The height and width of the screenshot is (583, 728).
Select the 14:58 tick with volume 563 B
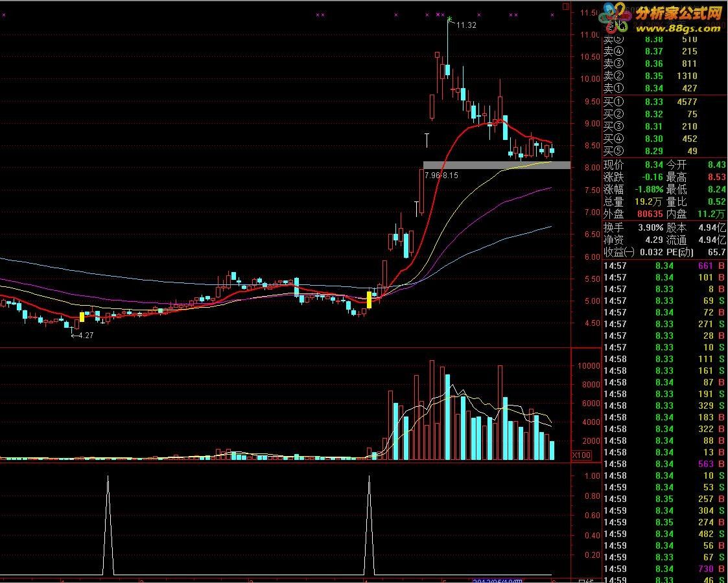664,464
